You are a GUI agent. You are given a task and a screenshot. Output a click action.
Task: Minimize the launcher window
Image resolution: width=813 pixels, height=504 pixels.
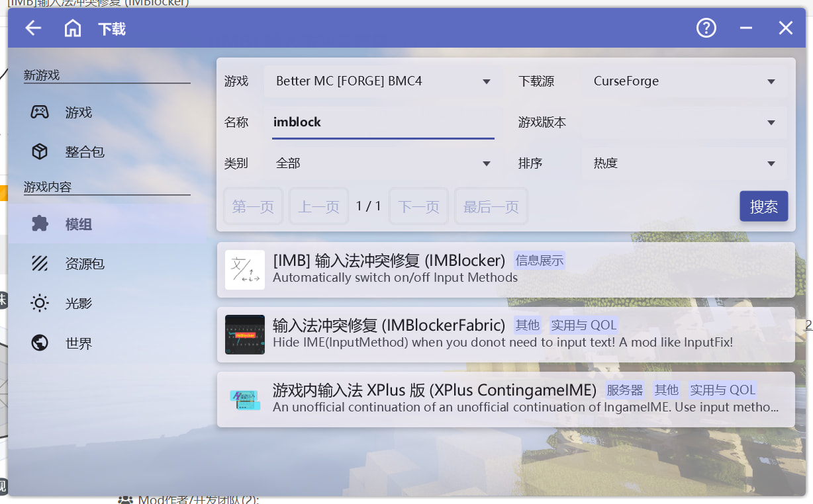pos(746,28)
